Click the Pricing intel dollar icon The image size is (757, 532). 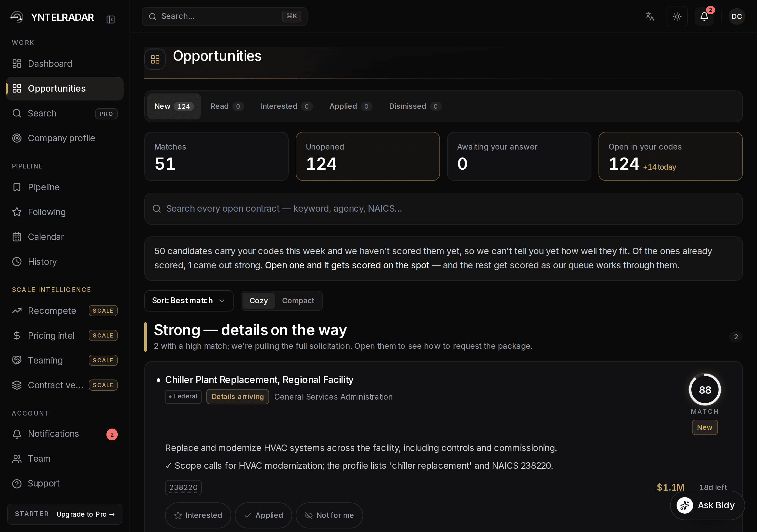pyautogui.click(x=17, y=335)
